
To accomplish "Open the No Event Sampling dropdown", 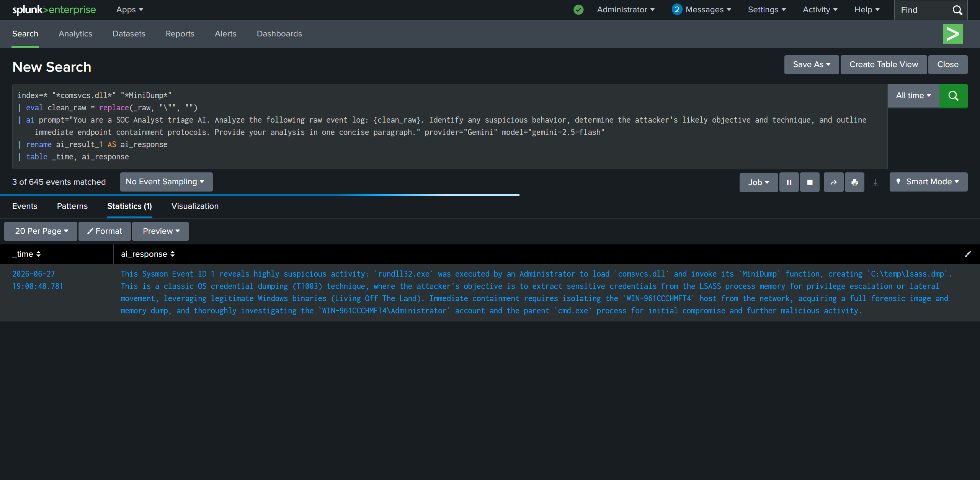I will click(x=166, y=182).
